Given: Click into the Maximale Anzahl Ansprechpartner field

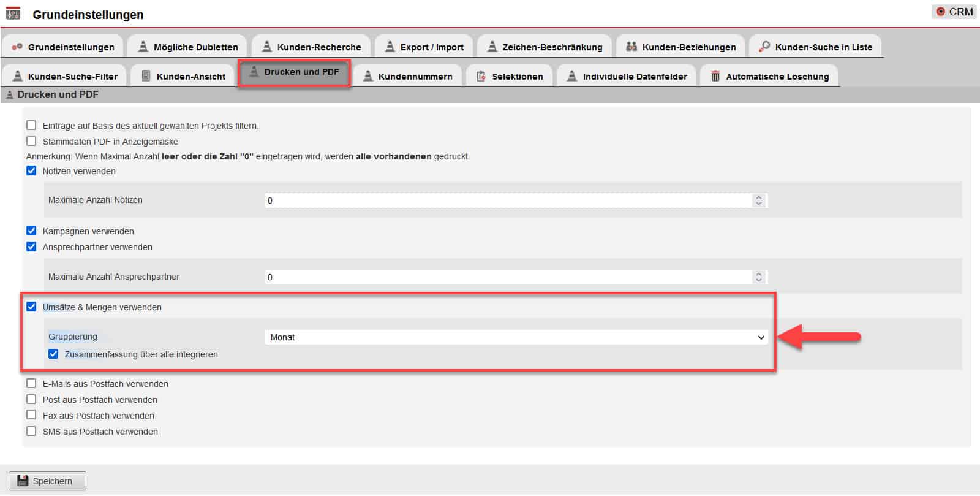Looking at the screenshot, I should pos(507,277).
